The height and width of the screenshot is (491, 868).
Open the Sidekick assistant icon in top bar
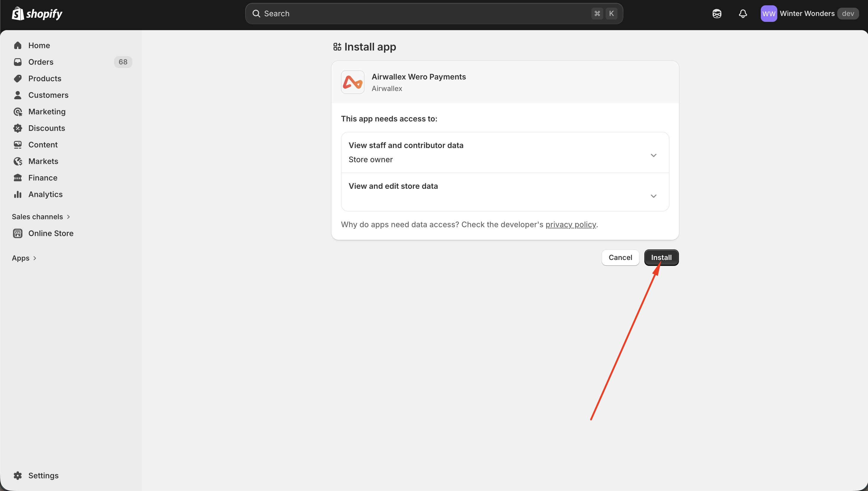pos(717,14)
